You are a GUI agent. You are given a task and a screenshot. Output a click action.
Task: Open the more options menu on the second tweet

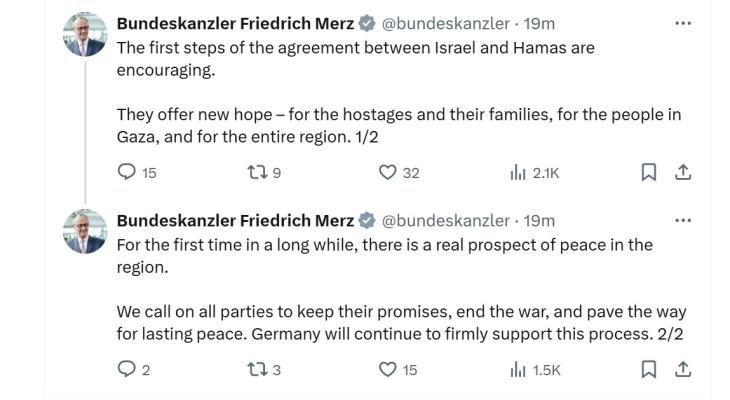[x=683, y=220]
